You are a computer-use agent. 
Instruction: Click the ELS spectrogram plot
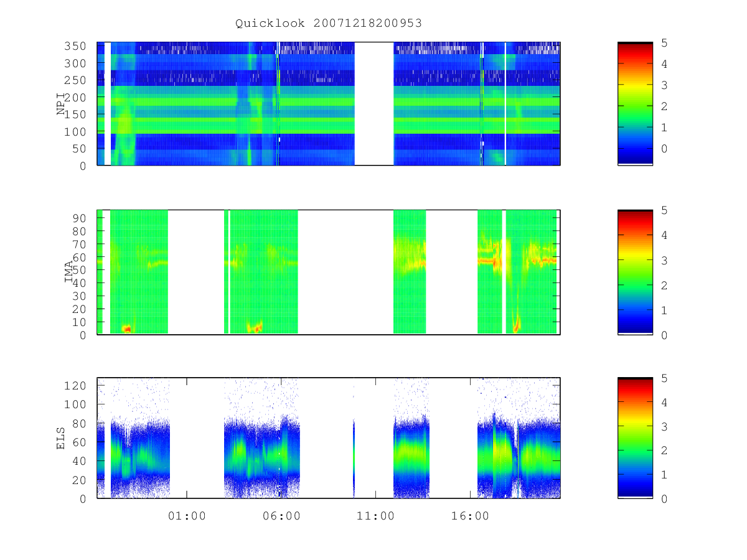(329, 438)
